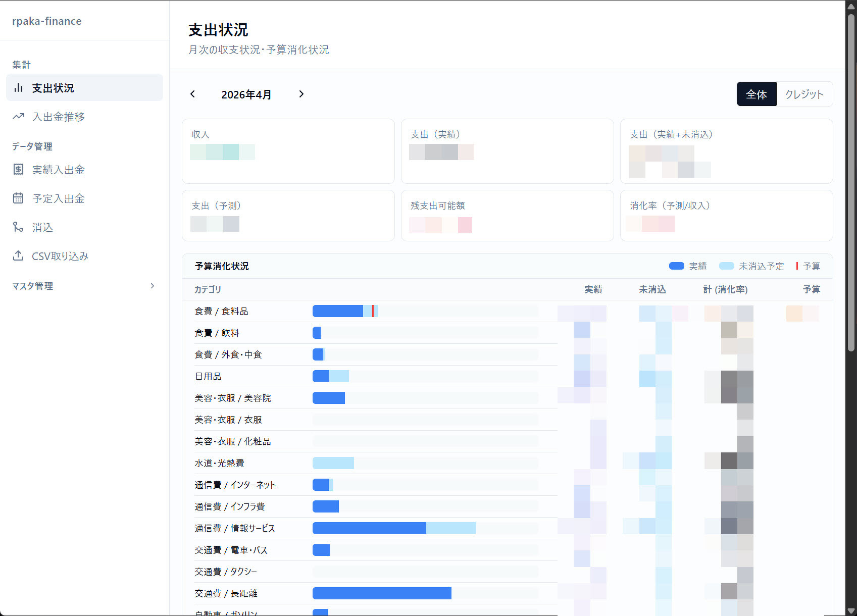Image resolution: width=857 pixels, height=616 pixels.
Task: Select the 通信費 / インフラ費 row label
Action: 230,506
